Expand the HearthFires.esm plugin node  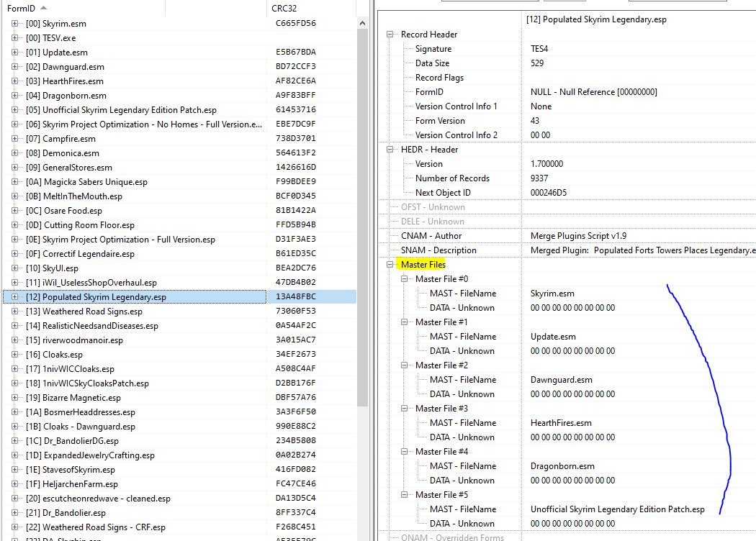[15, 81]
